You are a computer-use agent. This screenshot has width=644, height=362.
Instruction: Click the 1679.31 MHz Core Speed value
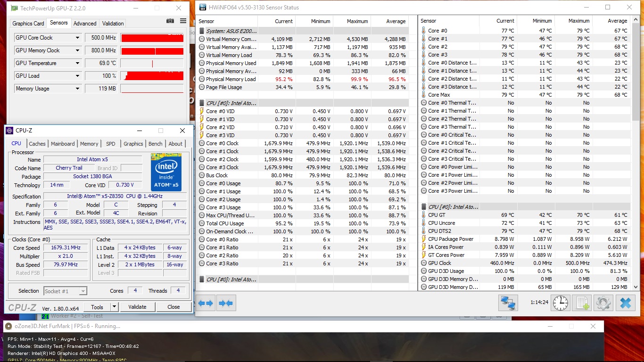66,248
